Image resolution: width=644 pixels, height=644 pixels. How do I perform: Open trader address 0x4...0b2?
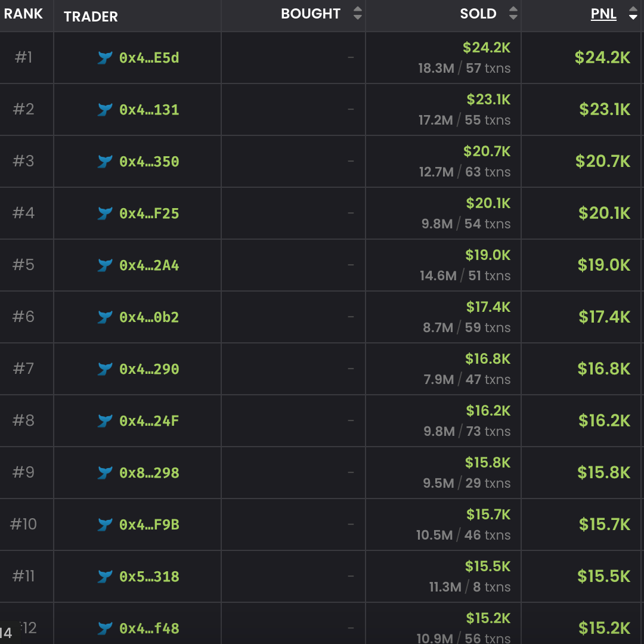(x=149, y=317)
